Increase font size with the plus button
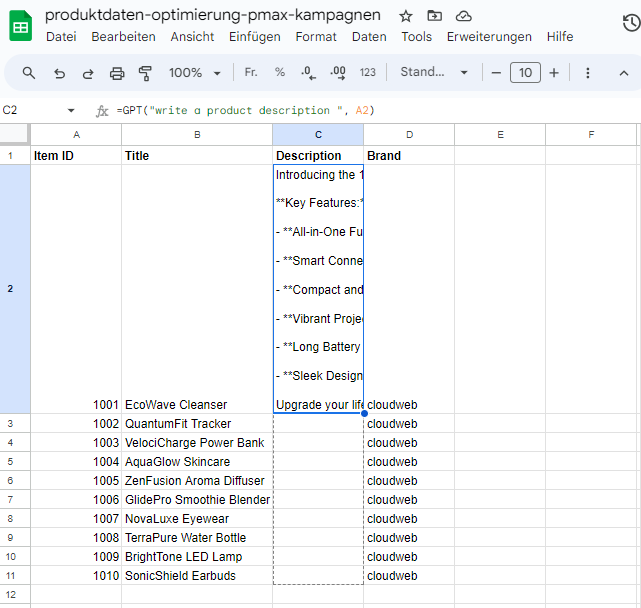641x608 pixels. [554, 73]
